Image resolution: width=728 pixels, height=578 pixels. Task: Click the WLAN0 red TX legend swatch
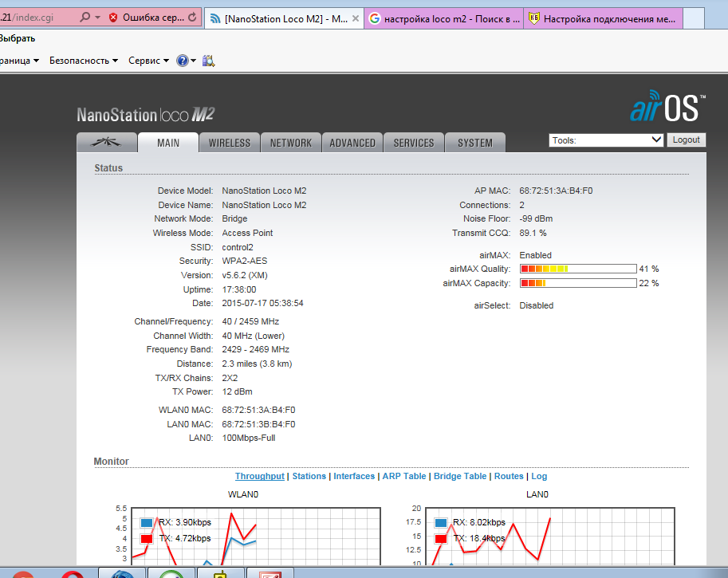click(147, 539)
